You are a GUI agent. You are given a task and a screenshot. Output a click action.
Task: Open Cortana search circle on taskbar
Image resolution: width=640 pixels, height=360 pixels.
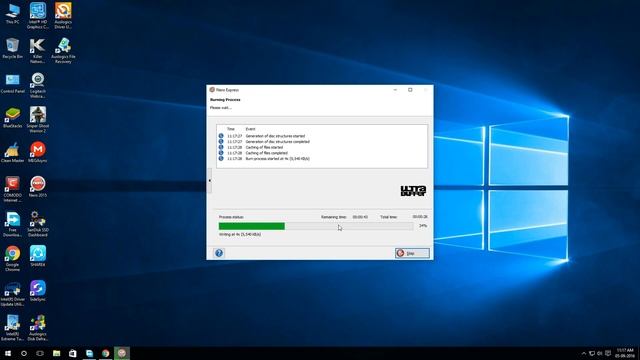pyautogui.click(x=24, y=353)
